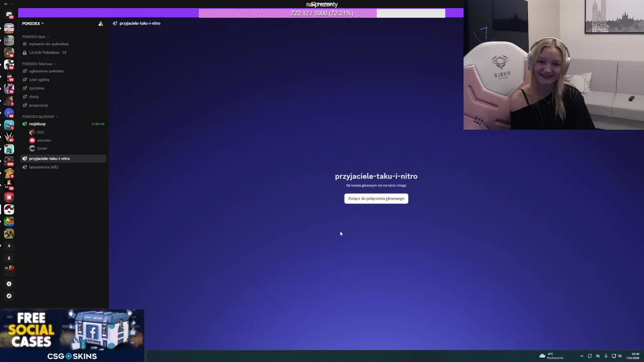This screenshot has height=362, width=644.
Task: Select the przyjaciele-taku-i-nitro voice channel in sidebar
Action: pos(63,158)
